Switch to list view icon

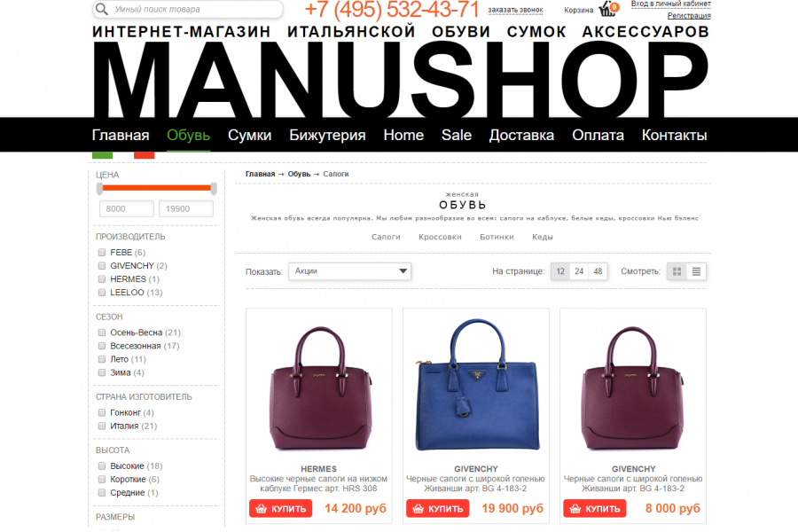click(696, 271)
